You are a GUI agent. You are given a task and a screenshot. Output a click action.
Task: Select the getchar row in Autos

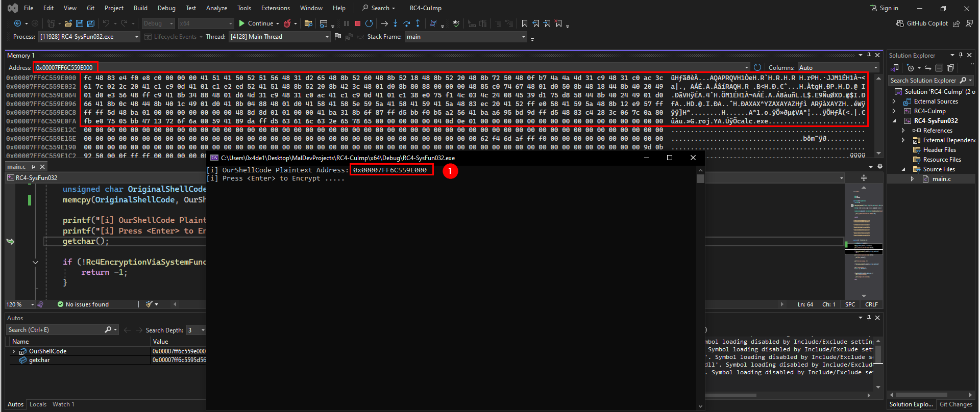[x=106, y=360]
